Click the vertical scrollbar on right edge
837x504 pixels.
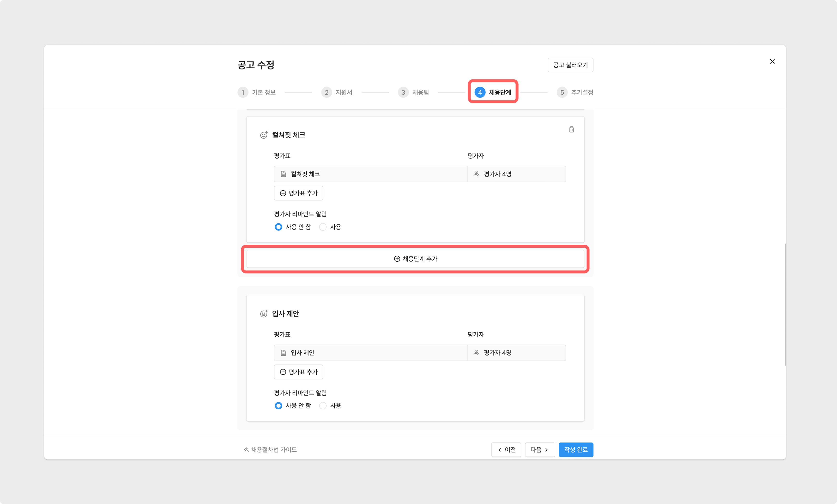(x=785, y=304)
